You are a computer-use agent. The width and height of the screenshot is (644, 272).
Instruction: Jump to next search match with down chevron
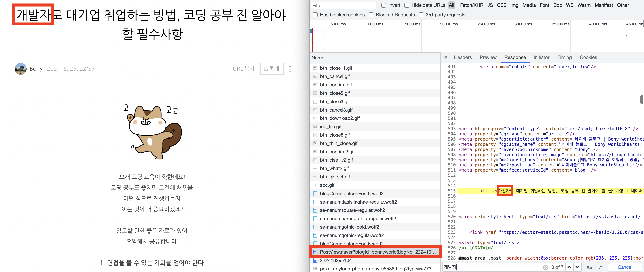pyautogui.click(x=577, y=267)
